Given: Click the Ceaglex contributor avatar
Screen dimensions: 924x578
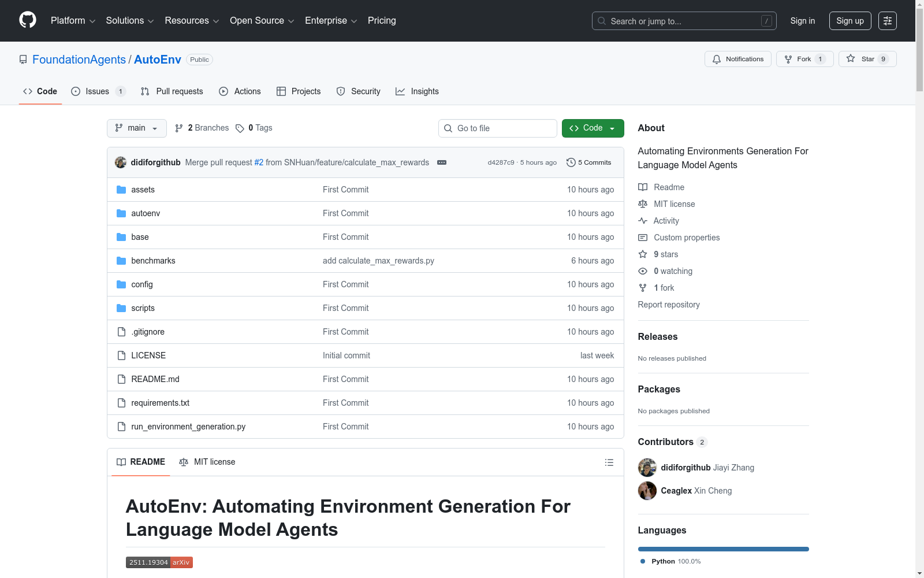Looking at the screenshot, I should [x=647, y=491].
